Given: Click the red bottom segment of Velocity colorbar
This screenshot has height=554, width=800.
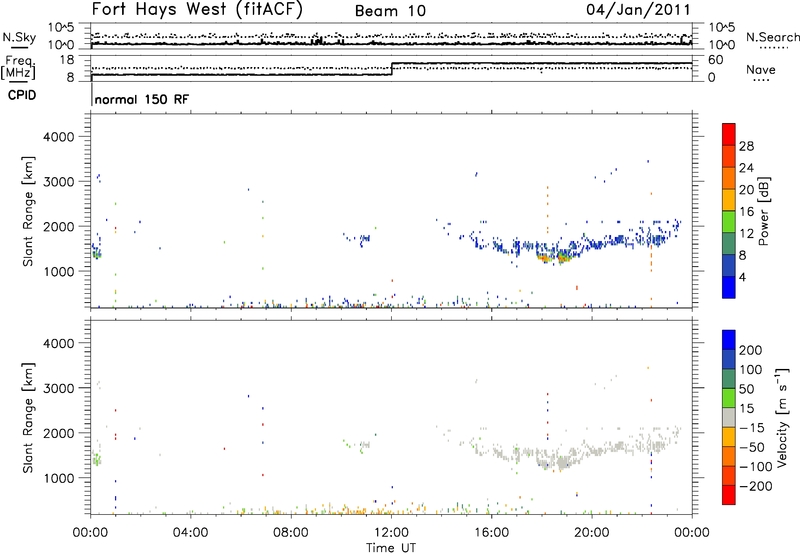Looking at the screenshot, I should pos(729,495).
